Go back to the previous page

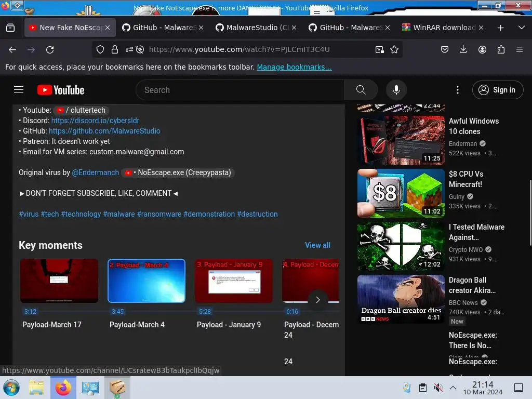(x=12, y=50)
